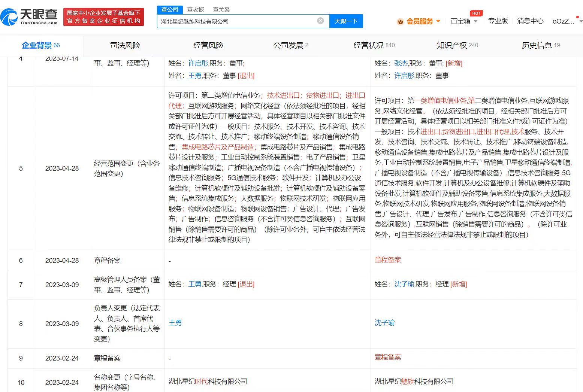Click date 2023-03-09 in row 7
This screenshot has width=583, height=392.
click(62, 285)
